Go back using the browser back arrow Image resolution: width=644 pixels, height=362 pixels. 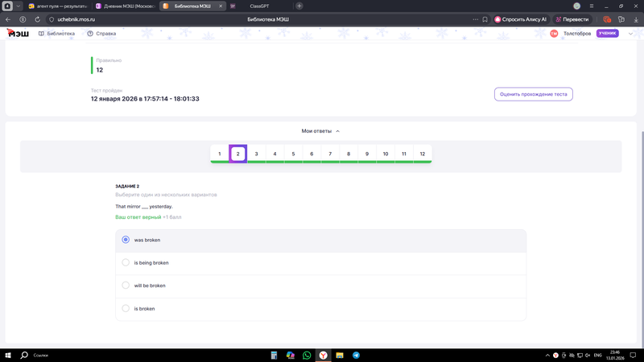(8, 19)
